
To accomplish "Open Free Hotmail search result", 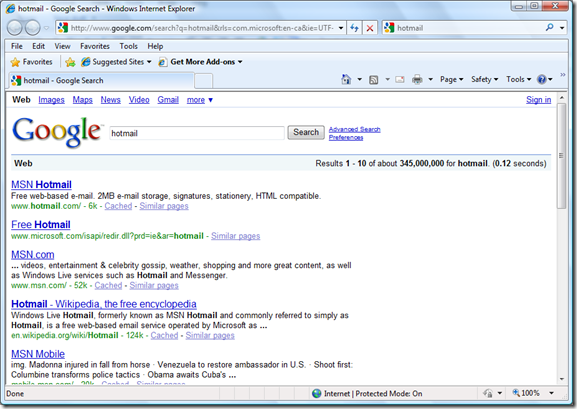I will click(40, 225).
